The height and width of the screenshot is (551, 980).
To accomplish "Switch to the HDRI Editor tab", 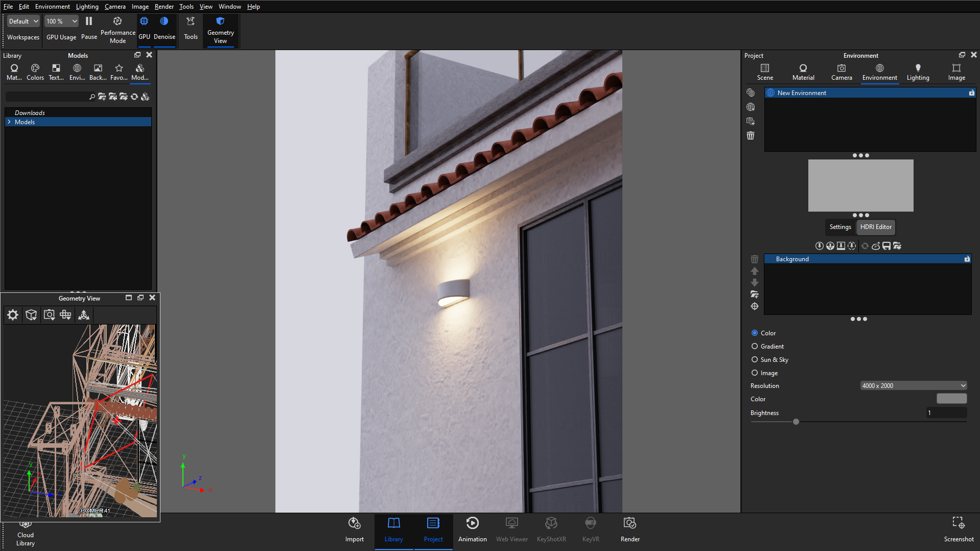I will click(875, 227).
